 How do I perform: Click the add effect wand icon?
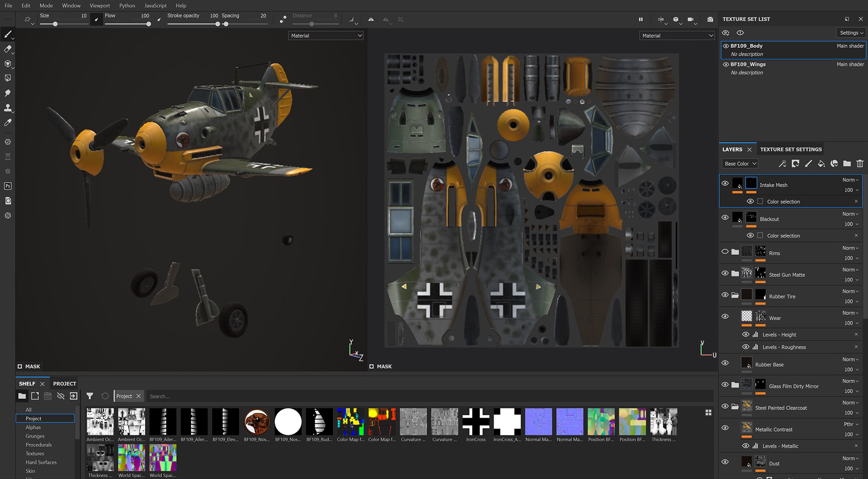coord(783,164)
